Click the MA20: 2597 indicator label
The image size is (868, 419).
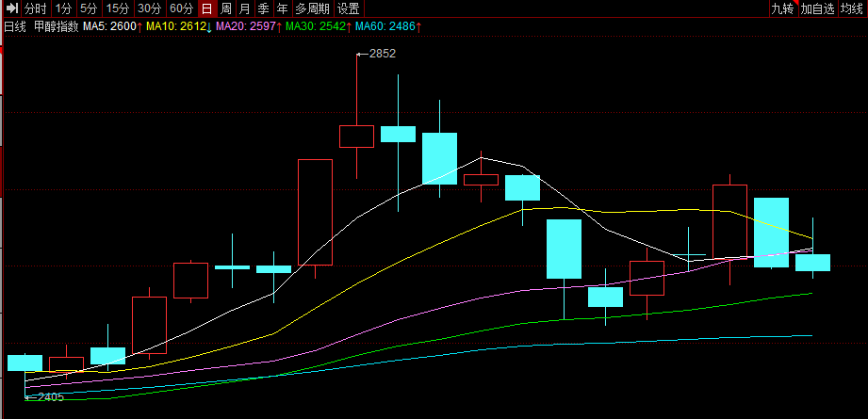pyautogui.click(x=245, y=26)
